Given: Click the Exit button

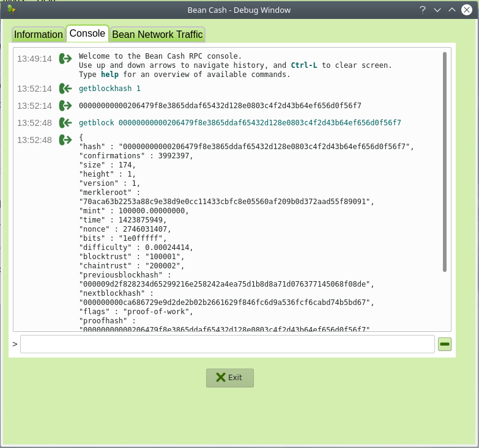Looking at the screenshot, I should coord(230,378).
